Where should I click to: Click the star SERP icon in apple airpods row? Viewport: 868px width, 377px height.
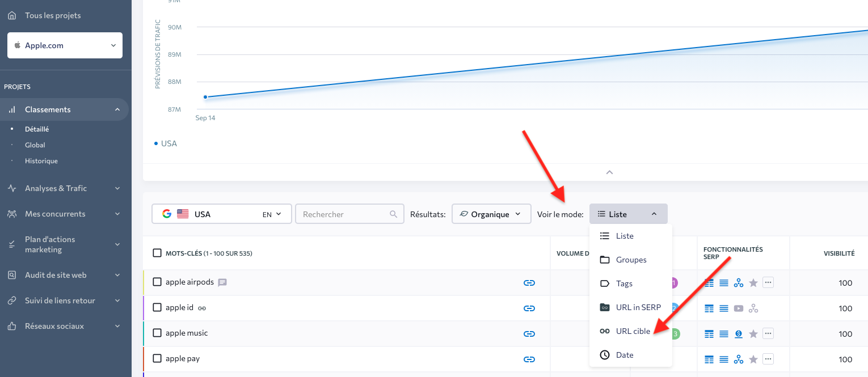753,282
